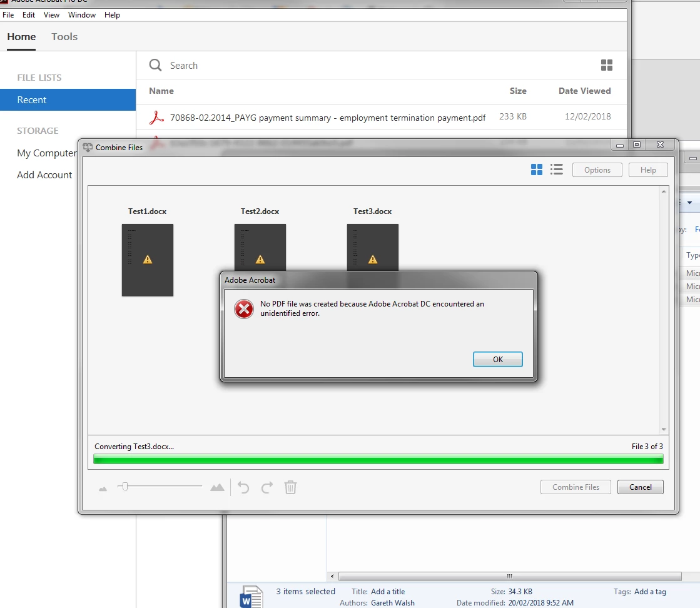Click FILE LISTS heading in sidebar
This screenshot has width=700, height=608.
click(x=39, y=78)
